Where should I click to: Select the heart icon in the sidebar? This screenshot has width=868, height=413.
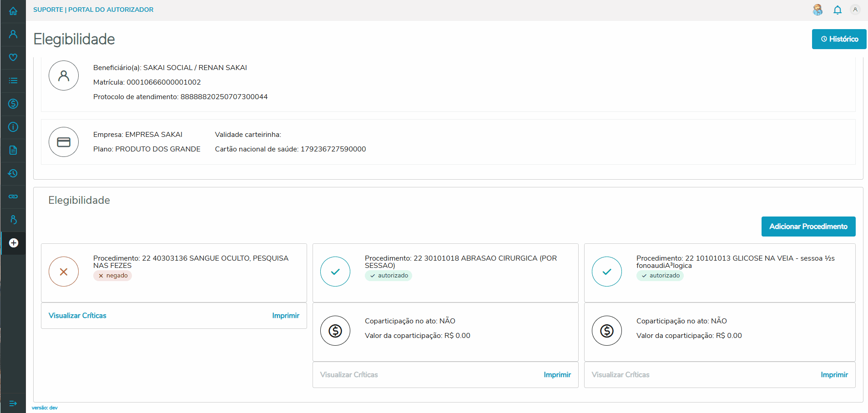pyautogui.click(x=13, y=57)
